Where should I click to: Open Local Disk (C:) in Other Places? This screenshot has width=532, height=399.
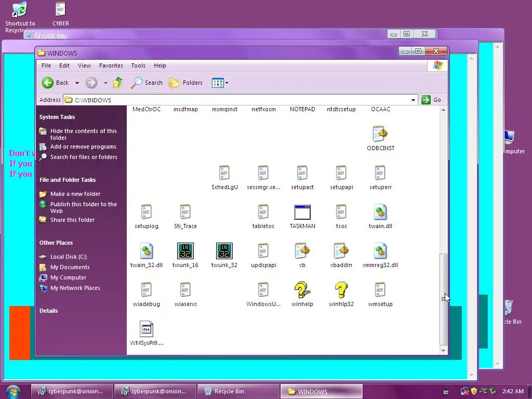(69, 257)
